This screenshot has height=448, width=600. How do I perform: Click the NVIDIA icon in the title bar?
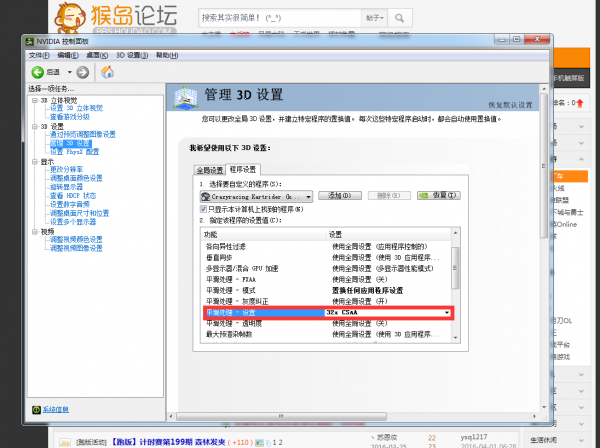(29, 41)
